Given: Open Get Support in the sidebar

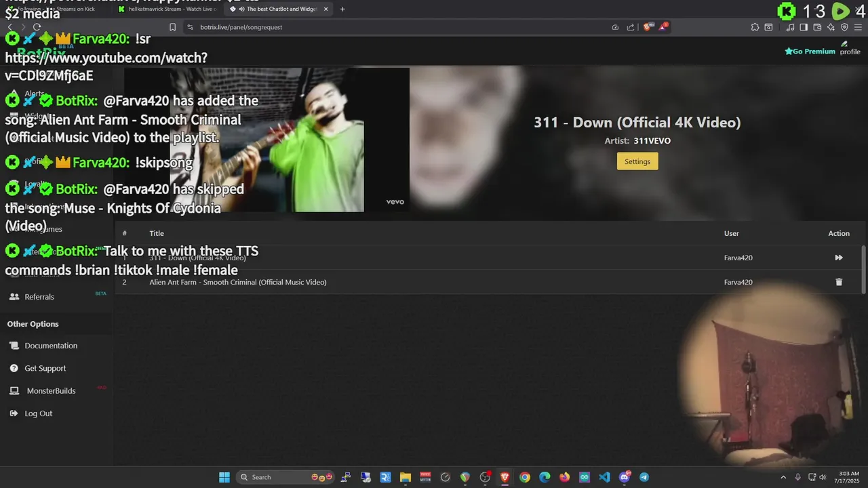Looking at the screenshot, I should 45,368.
